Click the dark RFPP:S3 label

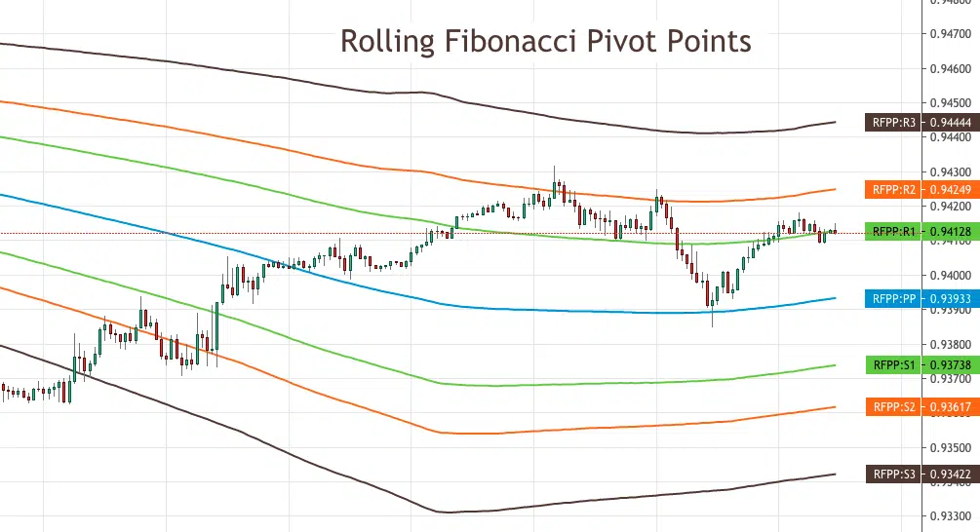tap(894, 475)
